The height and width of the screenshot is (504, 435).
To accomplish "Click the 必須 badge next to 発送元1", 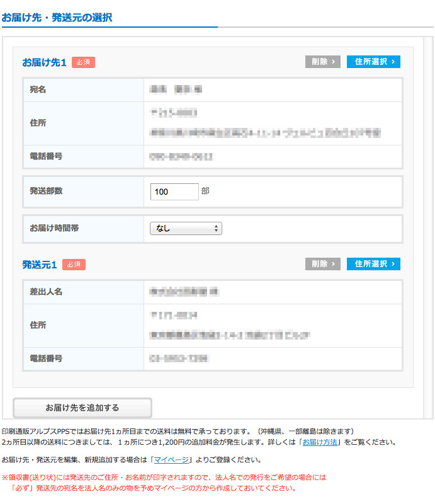I will (x=74, y=265).
